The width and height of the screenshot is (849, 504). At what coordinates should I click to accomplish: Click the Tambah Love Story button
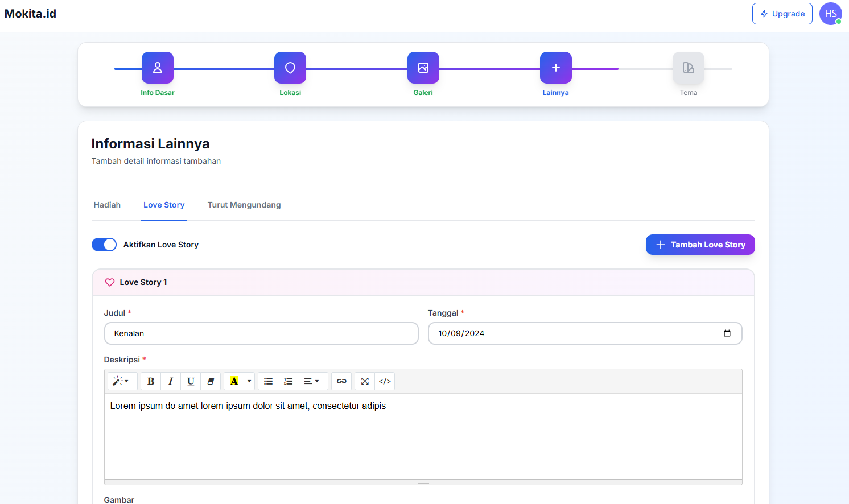click(700, 245)
